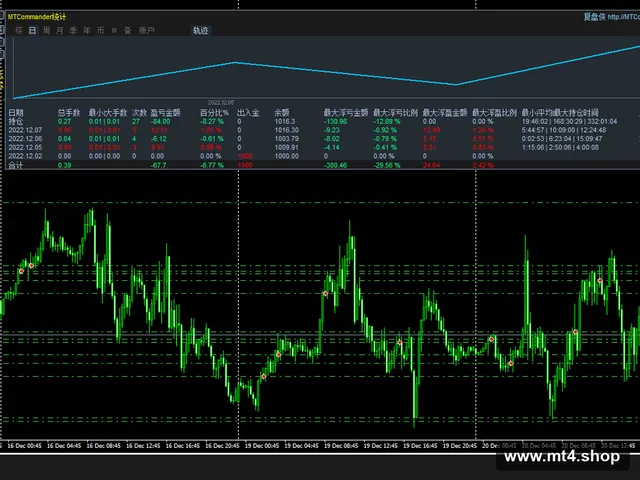Click the 0.39 total lots value
The width and height of the screenshot is (640, 480).
(64, 165)
